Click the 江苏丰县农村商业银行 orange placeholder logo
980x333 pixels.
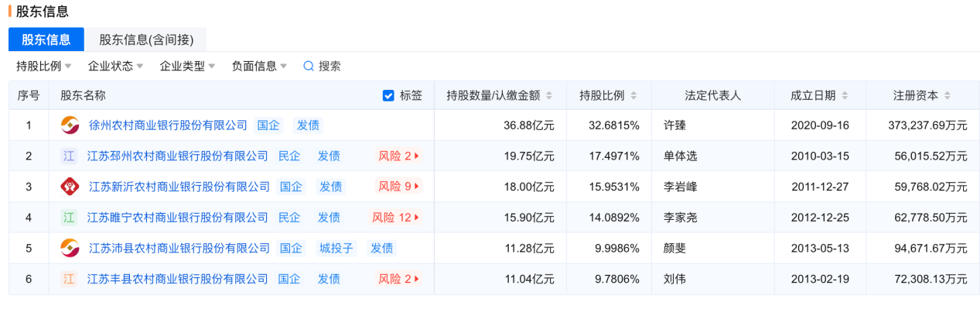69,279
